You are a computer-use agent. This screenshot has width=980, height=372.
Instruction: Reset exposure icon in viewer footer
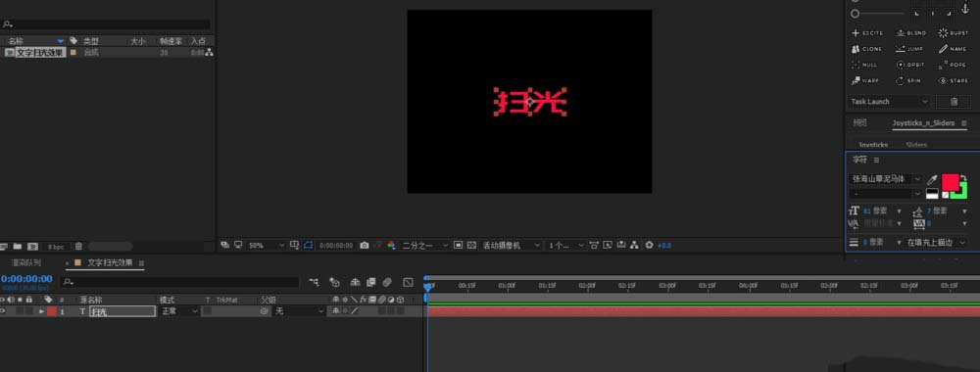(649, 246)
